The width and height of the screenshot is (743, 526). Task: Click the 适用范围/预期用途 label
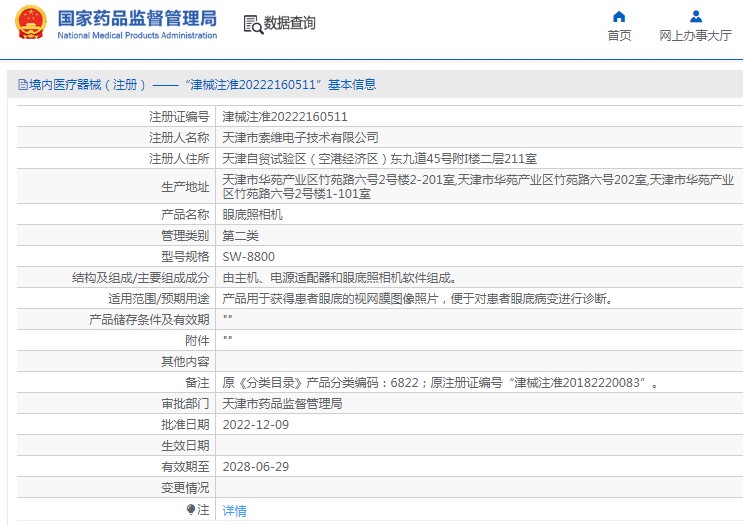click(x=159, y=299)
